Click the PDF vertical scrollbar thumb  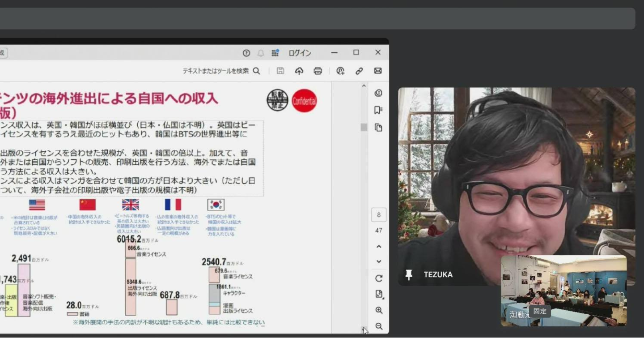[x=364, y=127]
